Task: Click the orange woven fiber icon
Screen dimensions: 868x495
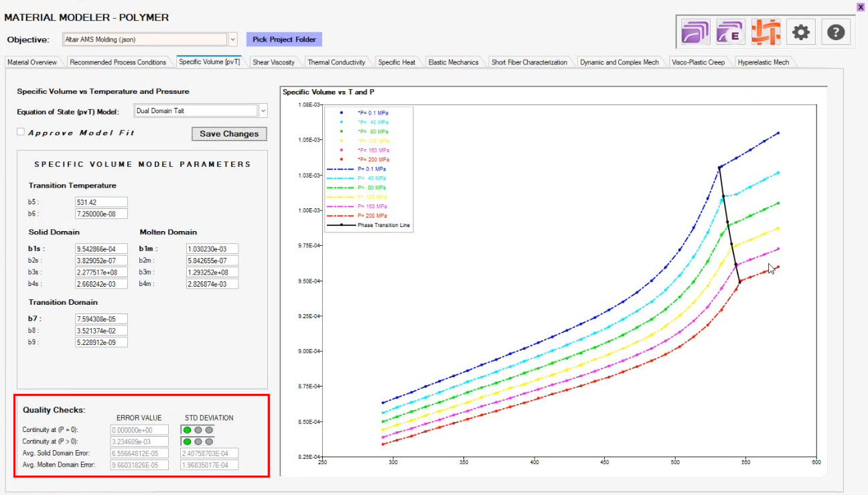Action: coord(766,32)
